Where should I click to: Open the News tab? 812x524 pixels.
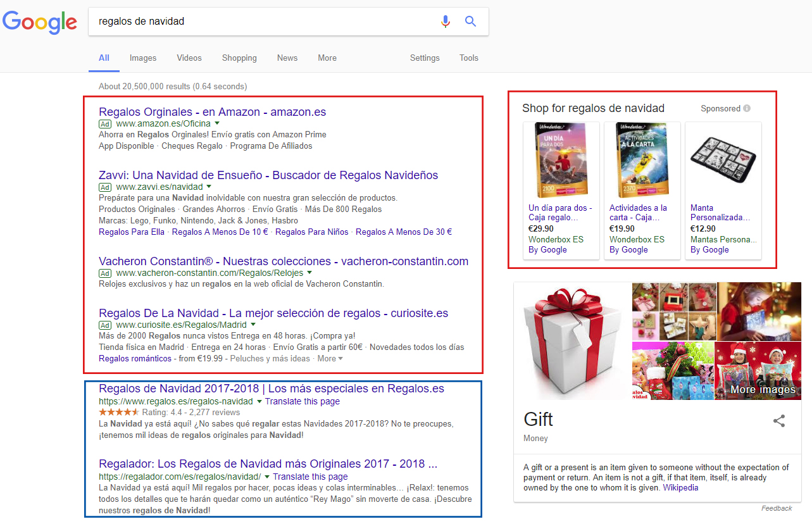pyautogui.click(x=287, y=58)
